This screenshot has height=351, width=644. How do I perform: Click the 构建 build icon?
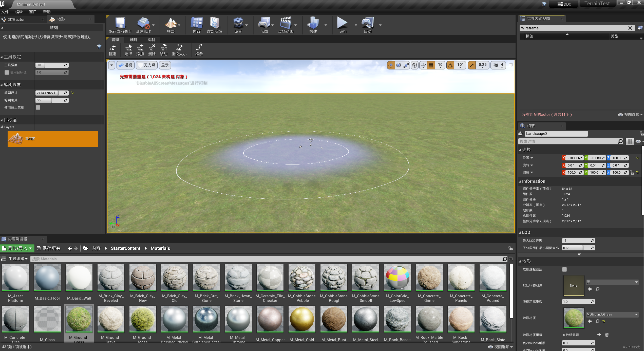pyautogui.click(x=313, y=25)
